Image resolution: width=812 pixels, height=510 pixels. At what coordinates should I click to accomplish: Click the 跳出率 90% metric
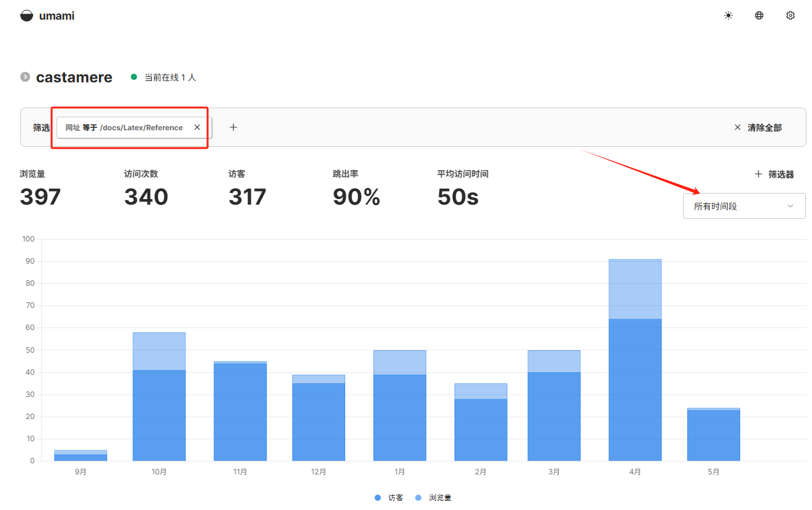356,189
